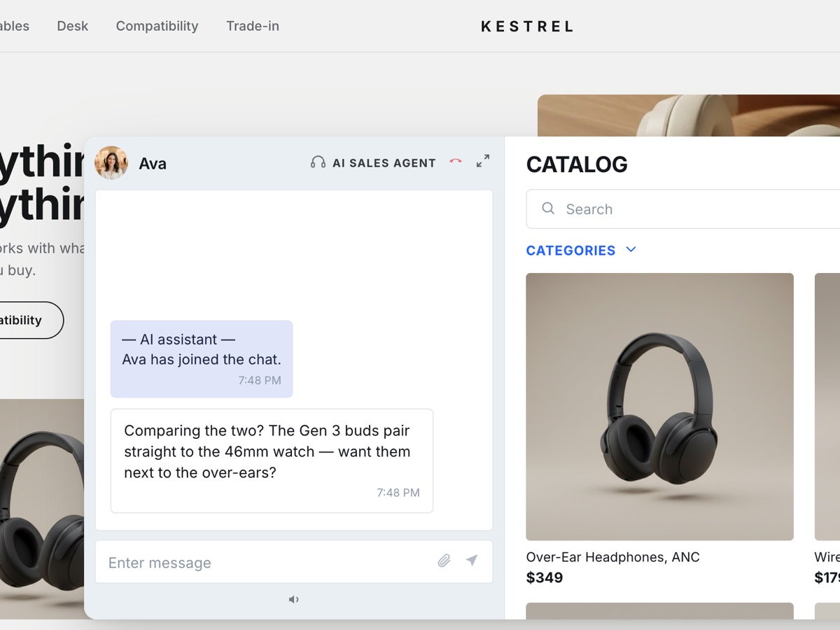Click Ava's name in the chat header
This screenshot has height=630, width=840.
point(153,163)
